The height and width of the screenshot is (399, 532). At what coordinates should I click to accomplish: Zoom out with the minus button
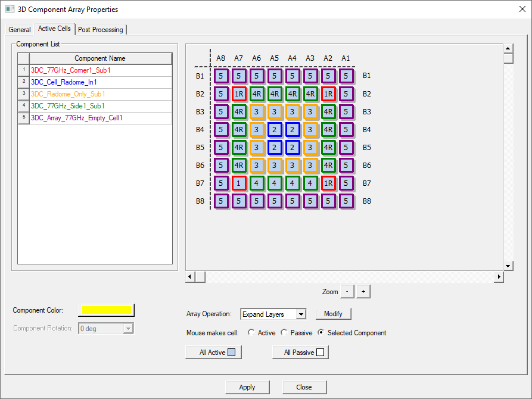347,291
